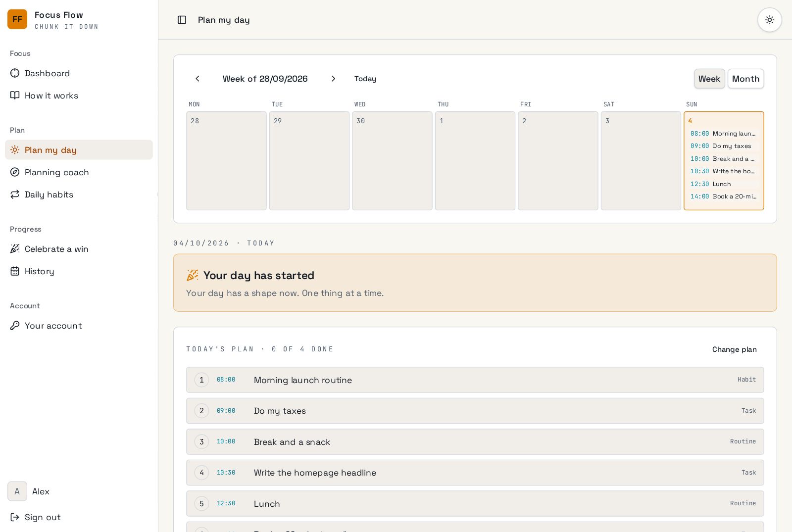Screen dimensions: 792x532
Task: Go to Daily habits
Action: [79, 194]
